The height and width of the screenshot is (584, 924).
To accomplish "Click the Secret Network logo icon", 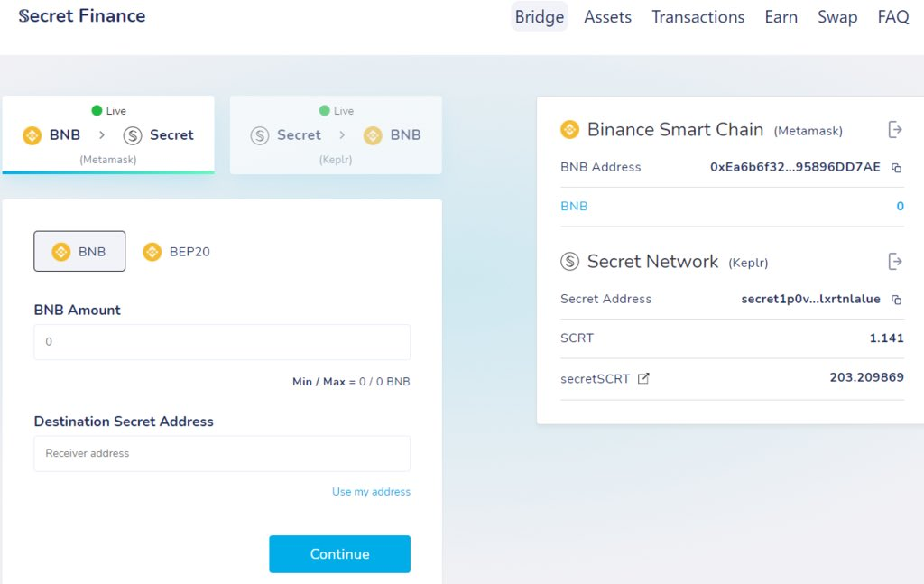I will click(570, 261).
